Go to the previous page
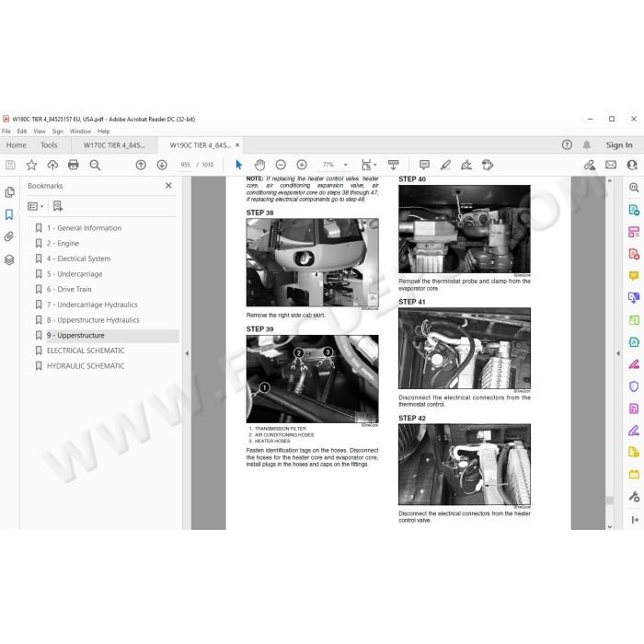This screenshot has width=644, height=644. [x=141, y=165]
